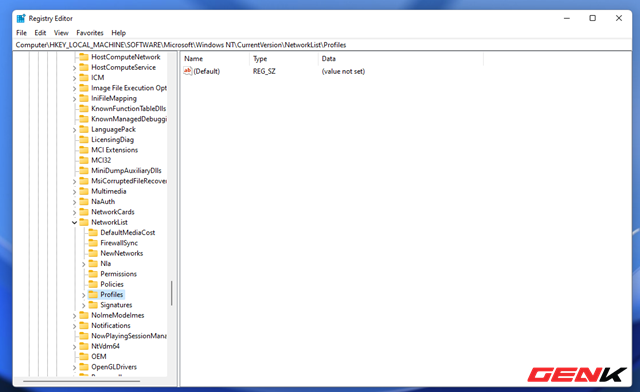Click the Profiles folder icon

[93, 294]
